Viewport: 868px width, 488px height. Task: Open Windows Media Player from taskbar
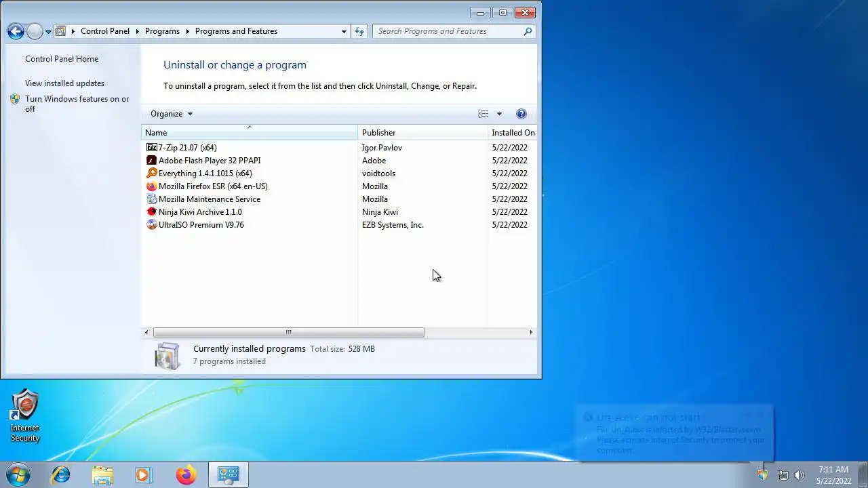tap(144, 474)
